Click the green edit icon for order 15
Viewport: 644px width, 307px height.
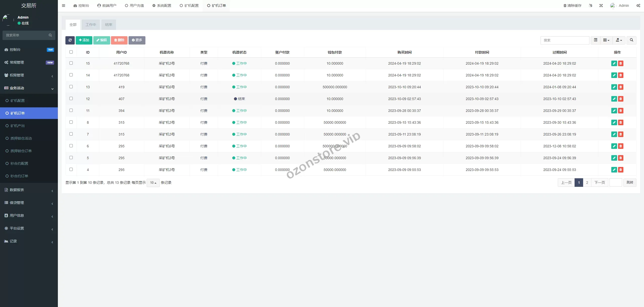[614, 63]
